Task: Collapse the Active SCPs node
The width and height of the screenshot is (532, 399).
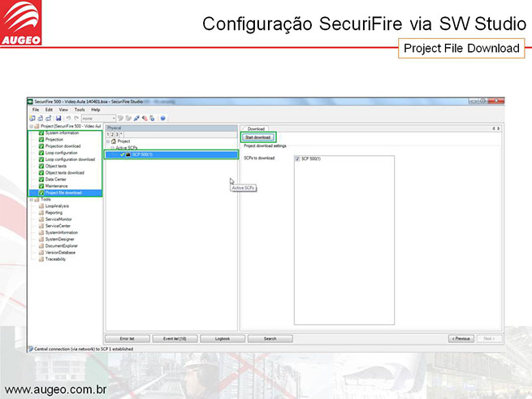Action: (x=111, y=147)
